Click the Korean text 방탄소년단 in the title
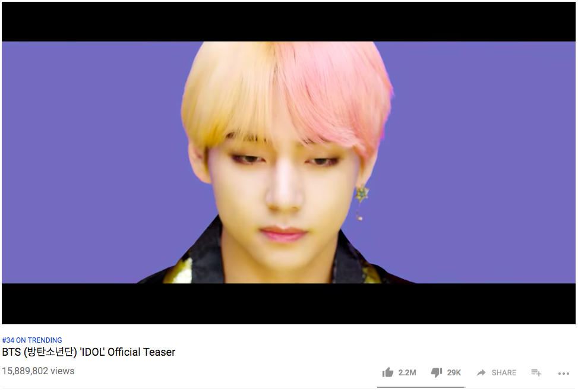This screenshot has width=578, height=392. tap(50, 352)
